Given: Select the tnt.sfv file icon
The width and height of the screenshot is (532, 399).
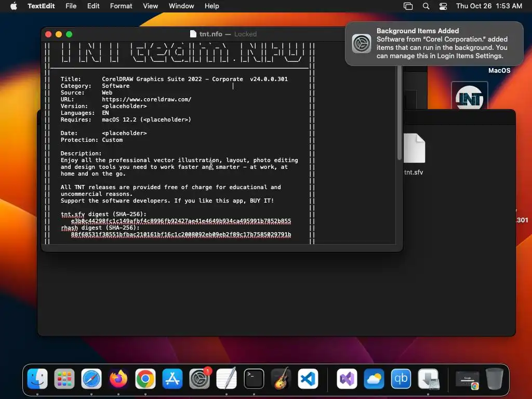Looking at the screenshot, I should [x=414, y=148].
